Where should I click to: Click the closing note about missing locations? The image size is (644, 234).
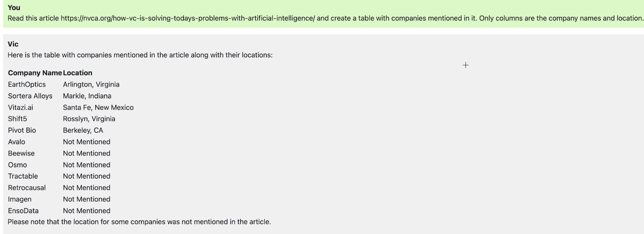coord(139,222)
